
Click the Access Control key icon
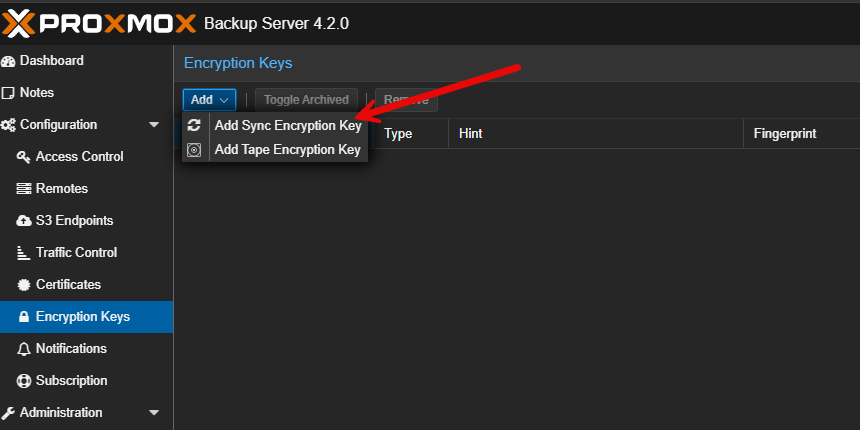pos(24,157)
